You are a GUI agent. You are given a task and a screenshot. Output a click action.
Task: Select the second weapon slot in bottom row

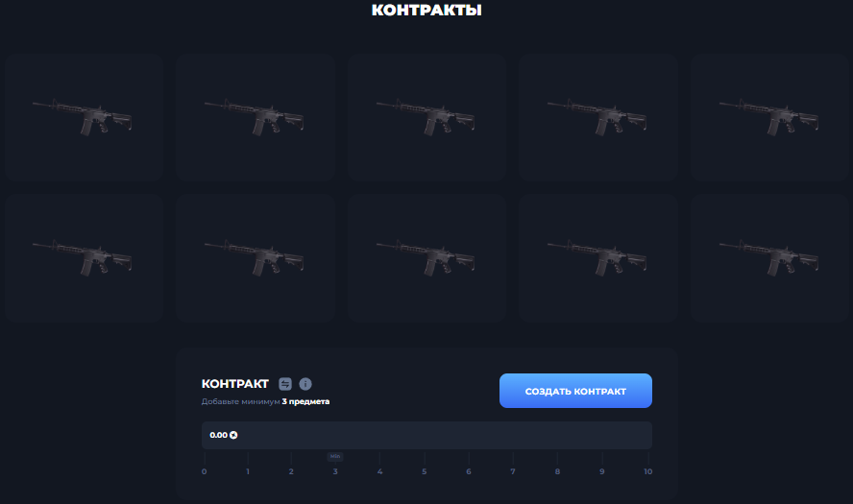256,258
